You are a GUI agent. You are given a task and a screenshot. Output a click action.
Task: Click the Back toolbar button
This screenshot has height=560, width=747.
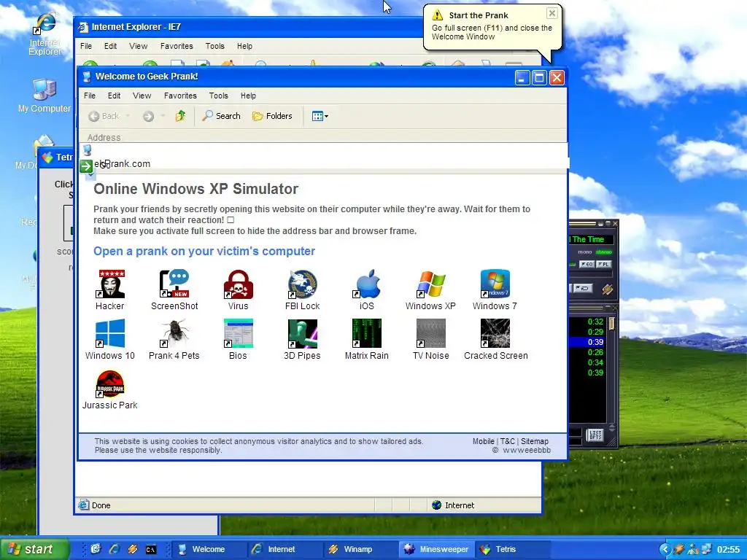(x=104, y=116)
